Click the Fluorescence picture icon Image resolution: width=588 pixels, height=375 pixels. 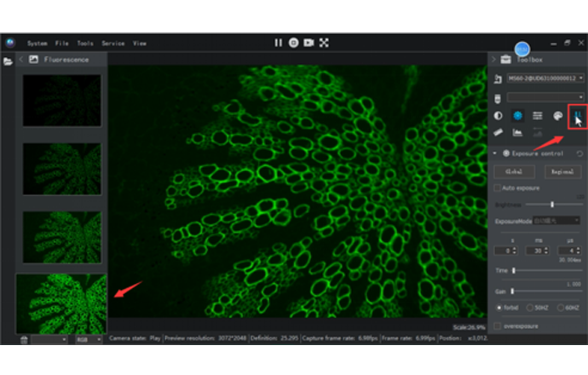pyautogui.click(x=34, y=60)
